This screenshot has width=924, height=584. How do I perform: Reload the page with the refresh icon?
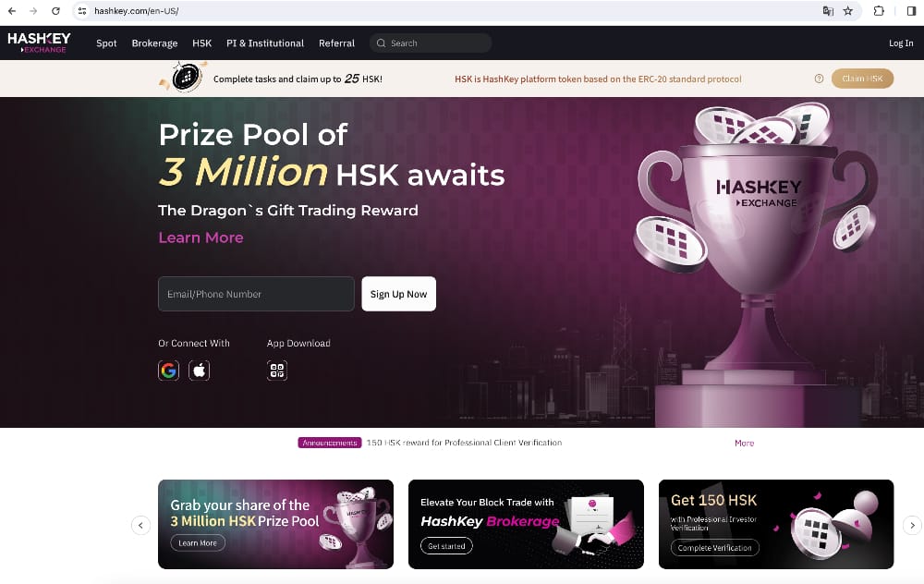click(x=55, y=10)
